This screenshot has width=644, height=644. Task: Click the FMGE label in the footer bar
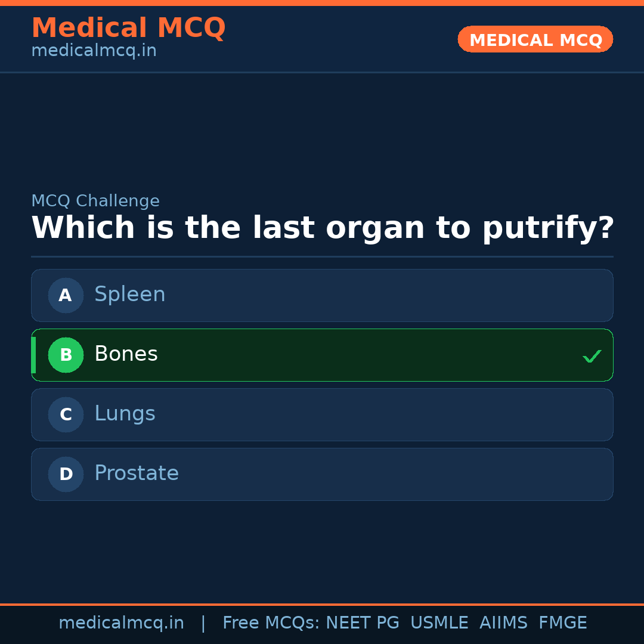[x=562, y=622]
